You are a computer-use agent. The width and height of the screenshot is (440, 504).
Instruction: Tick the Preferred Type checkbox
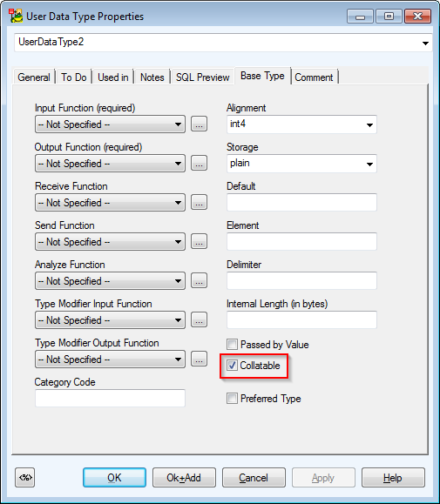[232, 399]
